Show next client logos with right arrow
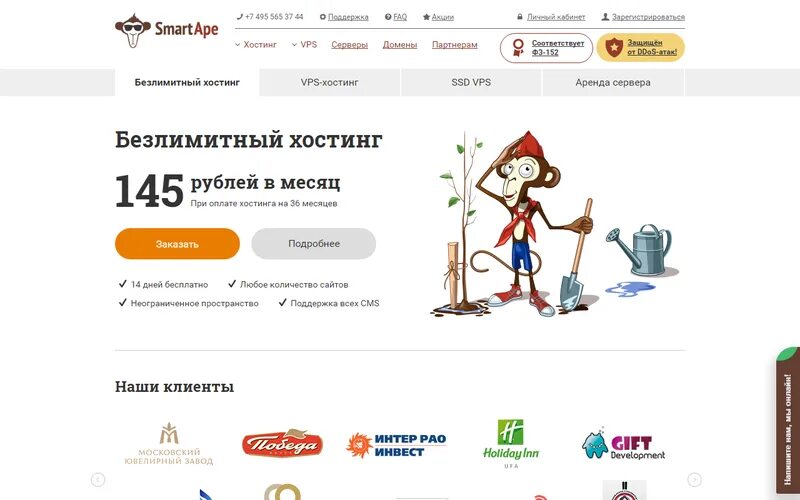 click(x=694, y=480)
